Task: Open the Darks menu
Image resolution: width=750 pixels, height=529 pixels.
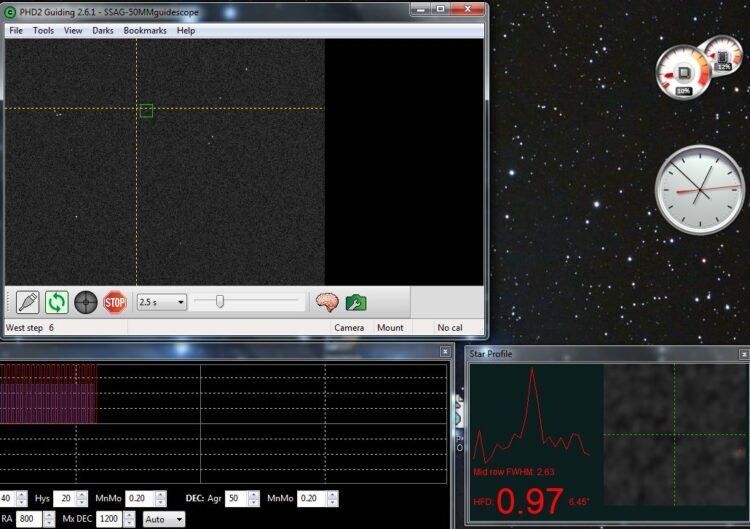Action: click(102, 31)
